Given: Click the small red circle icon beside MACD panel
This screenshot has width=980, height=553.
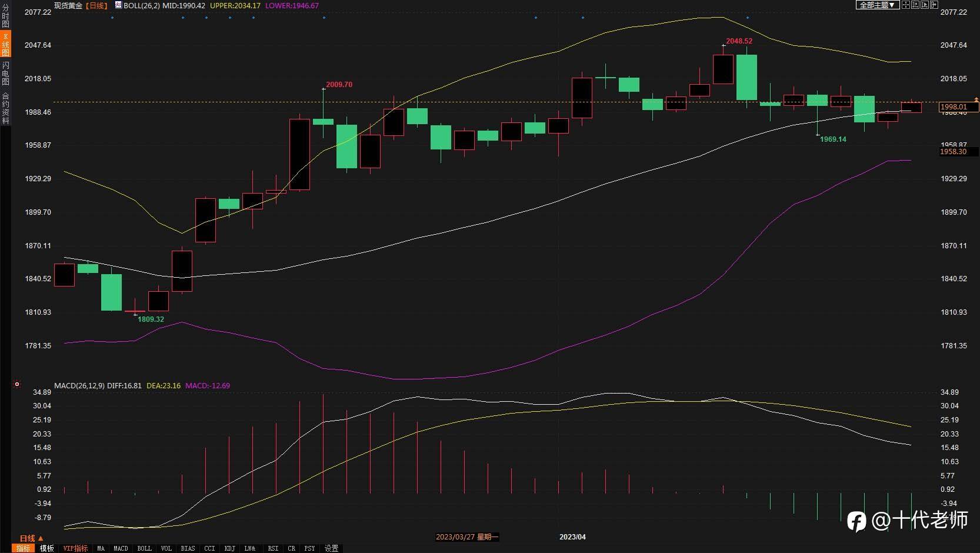Looking at the screenshot, I should [x=17, y=384].
